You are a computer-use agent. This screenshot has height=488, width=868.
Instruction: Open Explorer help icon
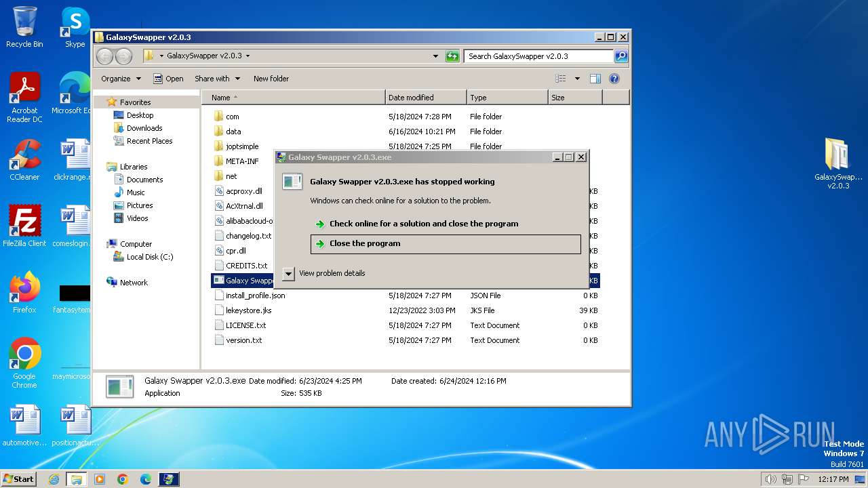pyautogui.click(x=614, y=79)
